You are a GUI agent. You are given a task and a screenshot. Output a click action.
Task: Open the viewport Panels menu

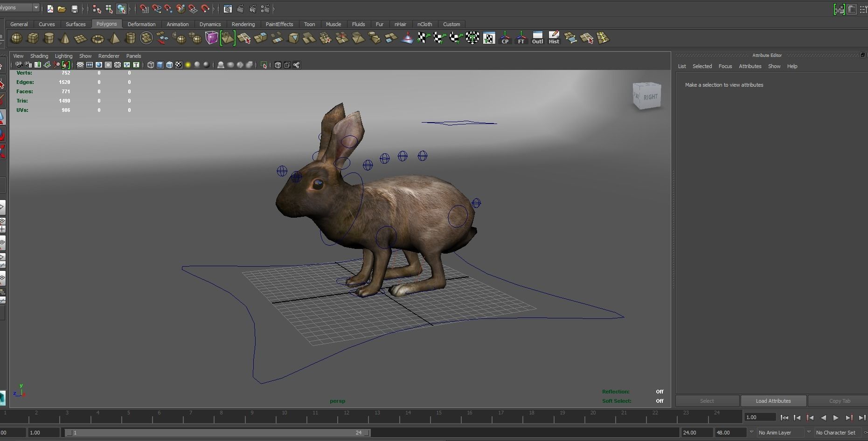(133, 56)
